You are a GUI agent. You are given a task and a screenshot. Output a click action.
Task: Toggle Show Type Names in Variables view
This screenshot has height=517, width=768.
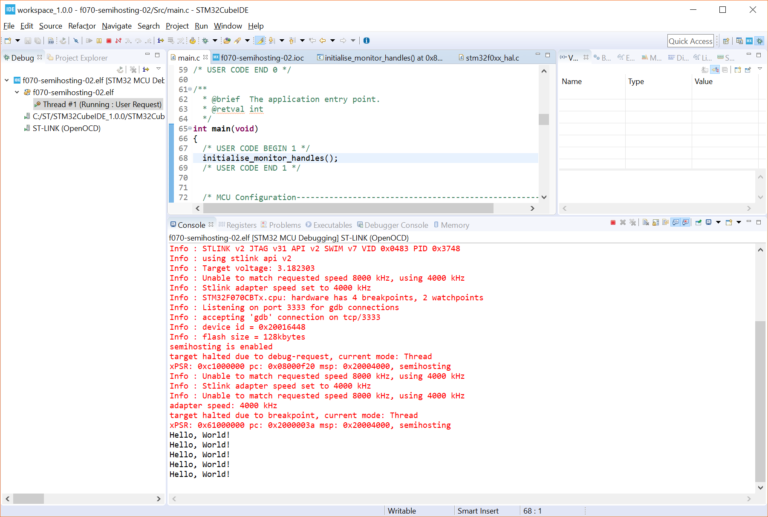tap(705, 70)
